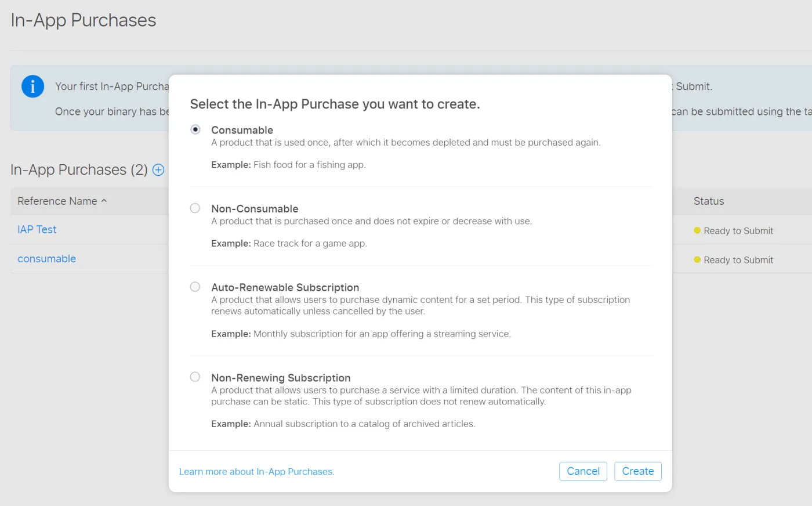Click the Non-Consumable option title text
Viewport: 812px width, 506px height.
[255, 209]
